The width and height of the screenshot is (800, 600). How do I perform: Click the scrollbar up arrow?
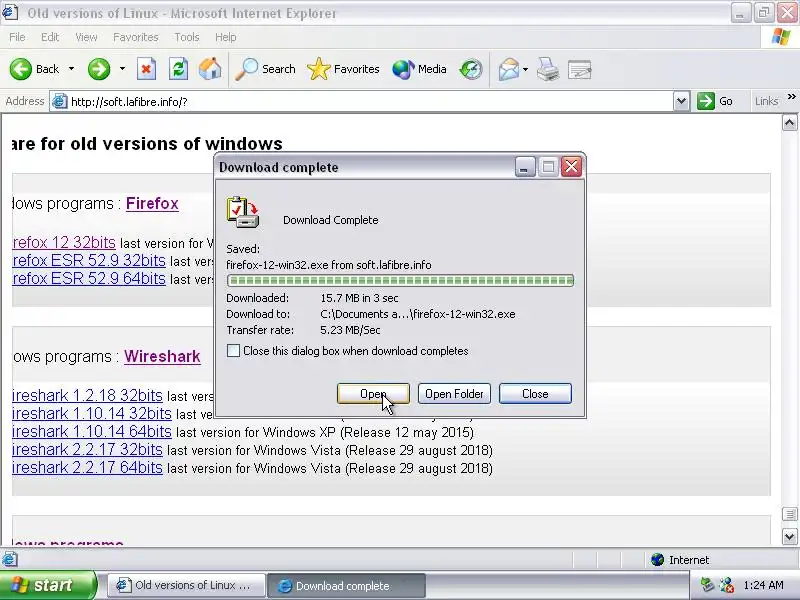pos(789,122)
